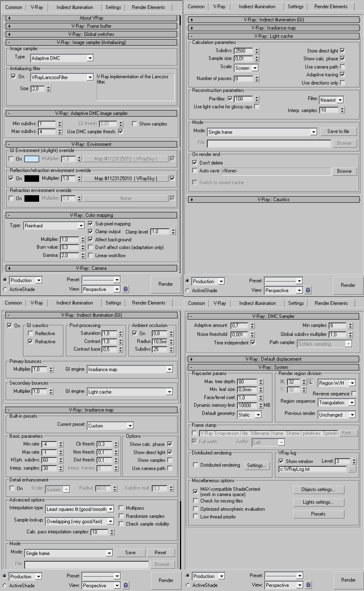Click the lock view icon in the Image sampler panel

(125, 289)
